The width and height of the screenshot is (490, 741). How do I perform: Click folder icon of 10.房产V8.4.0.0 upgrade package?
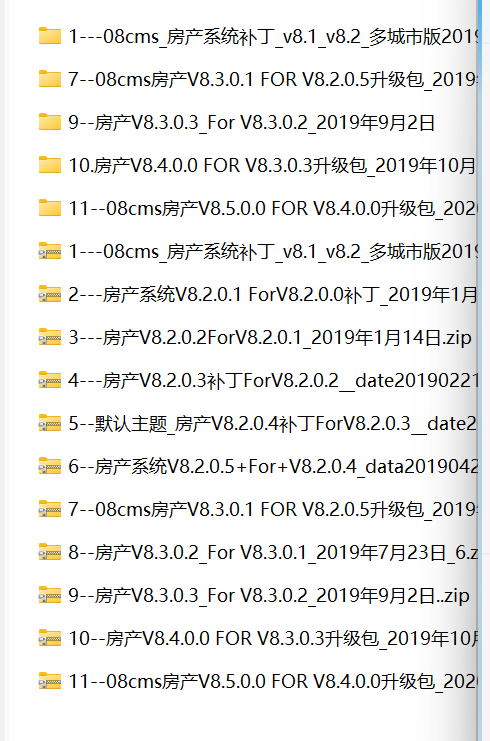coord(50,165)
